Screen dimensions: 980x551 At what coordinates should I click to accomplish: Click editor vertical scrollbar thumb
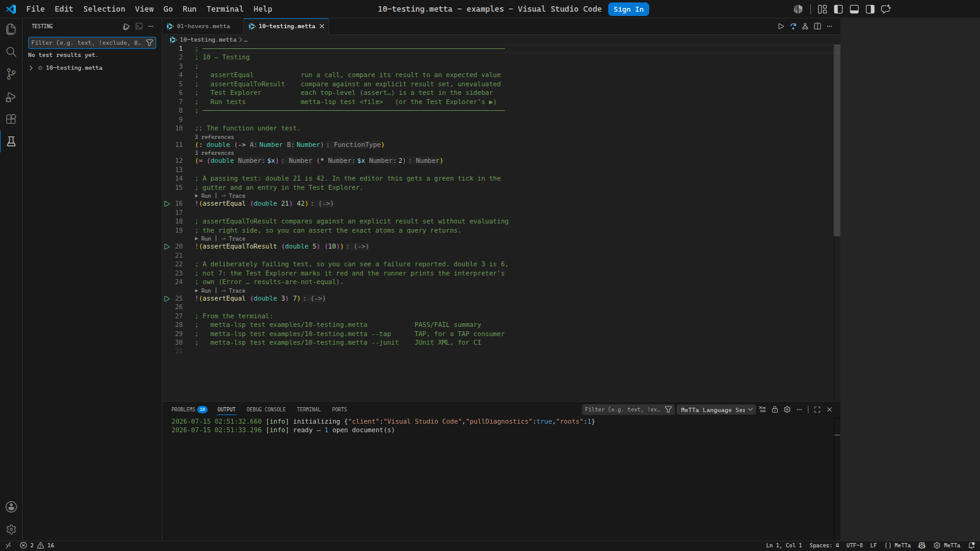[x=837, y=140]
